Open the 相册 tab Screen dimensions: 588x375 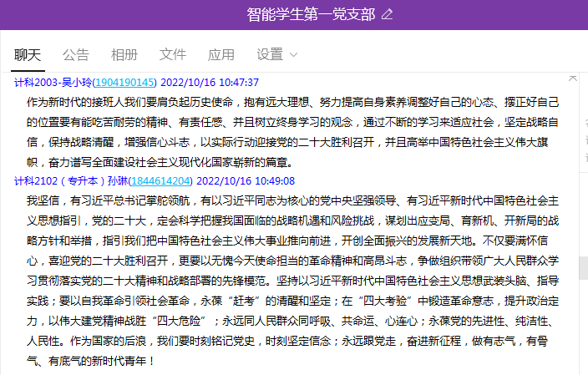[x=124, y=55]
